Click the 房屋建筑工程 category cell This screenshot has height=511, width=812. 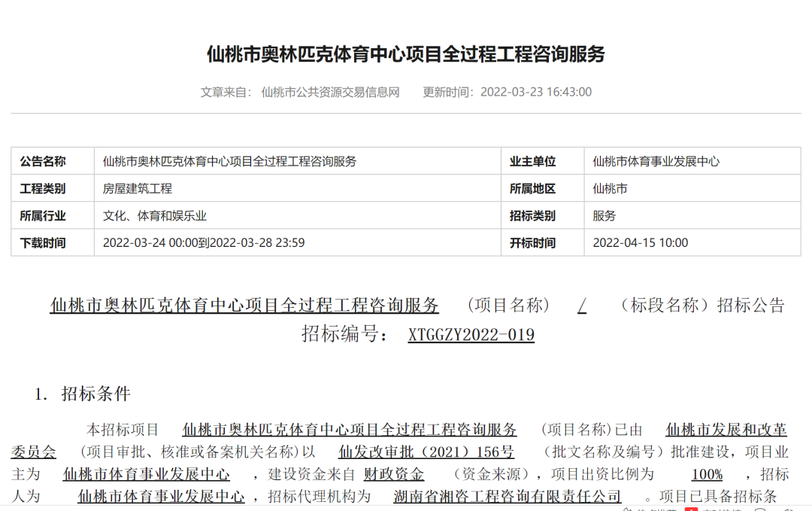138,188
